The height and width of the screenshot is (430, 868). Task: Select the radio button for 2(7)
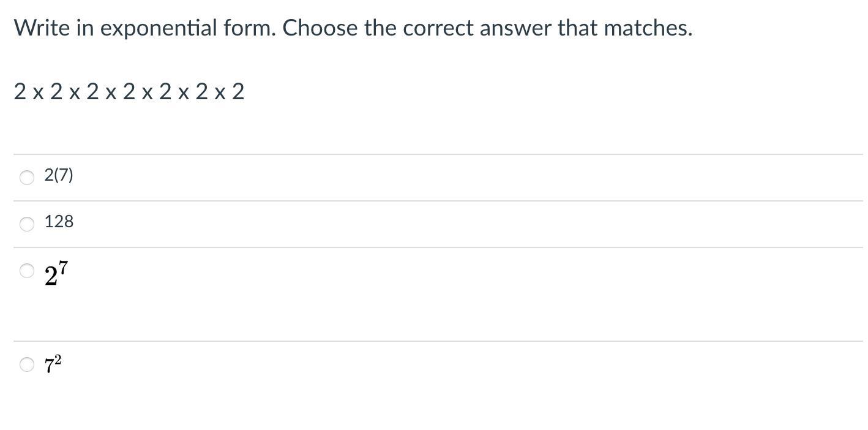click(27, 178)
